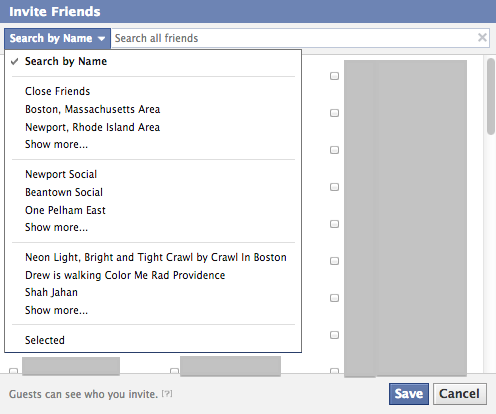Viewport: 496px width, 414px height.
Task: Expand Show more under One Pelham East
Action: [56, 227]
